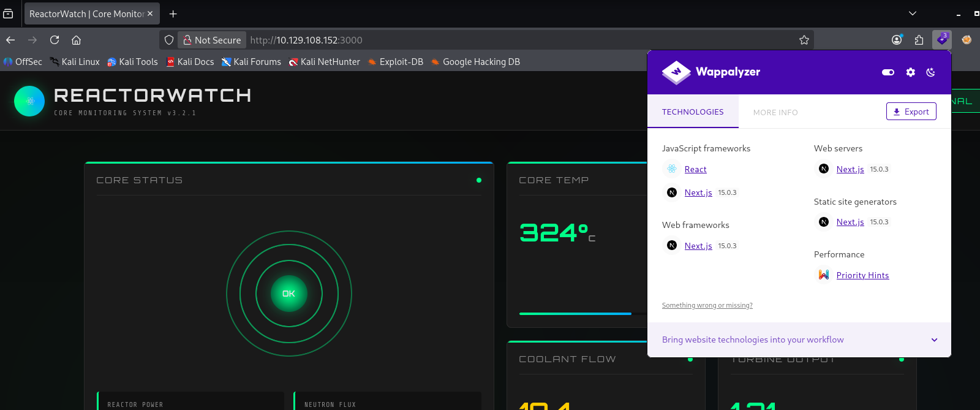Open Next.js link under JavaScript frameworks
This screenshot has height=410, width=980.
698,193
